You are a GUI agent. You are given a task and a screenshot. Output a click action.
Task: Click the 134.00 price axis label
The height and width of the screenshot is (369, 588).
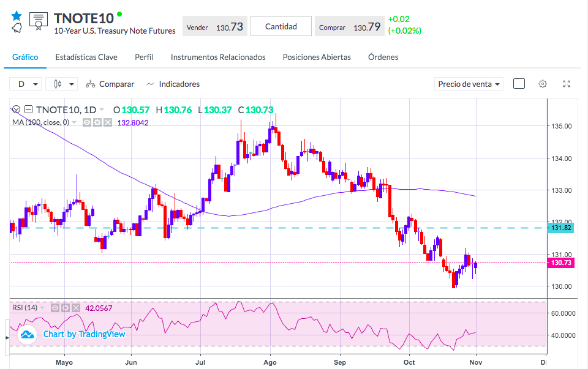coord(562,158)
